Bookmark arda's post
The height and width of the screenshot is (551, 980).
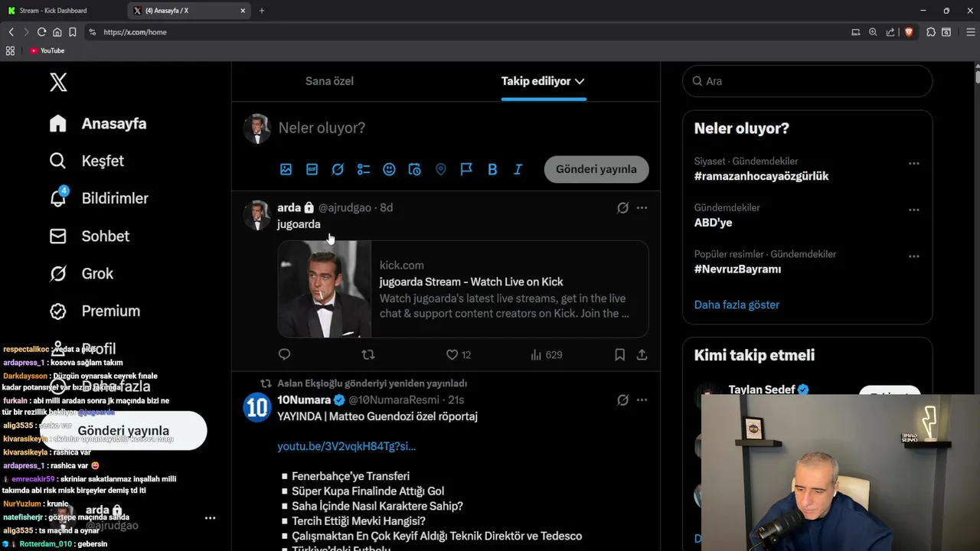(x=620, y=354)
